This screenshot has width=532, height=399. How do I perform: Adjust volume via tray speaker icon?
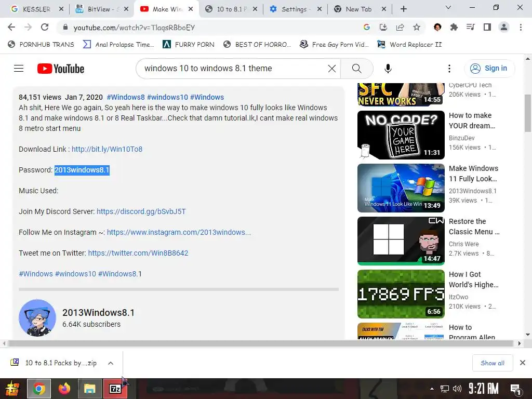[457, 389]
